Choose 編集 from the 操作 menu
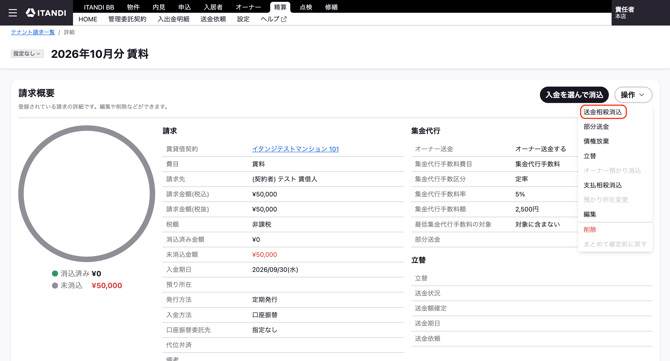The height and width of the screenshot is (361, 670). (x=590, y=214)
